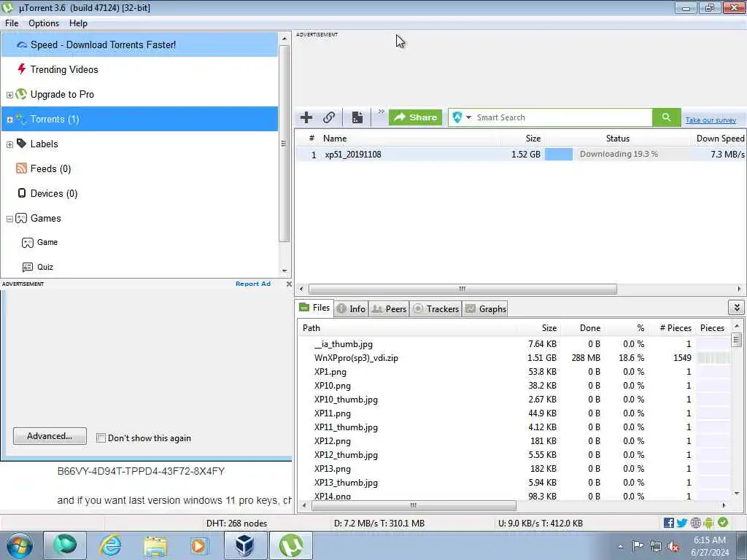The width and height of the screenshot is (747, 560).
Task: Click the pieces bar of WnXPpro(sp3)_vdi.zip
Action: tap(713, 358)
